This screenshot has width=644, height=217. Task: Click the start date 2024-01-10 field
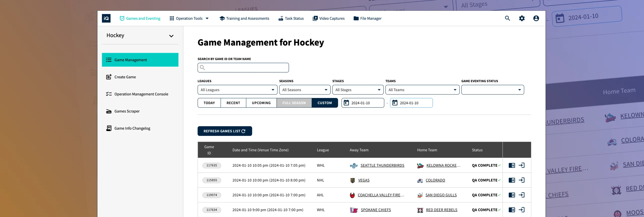pos(363,103)
